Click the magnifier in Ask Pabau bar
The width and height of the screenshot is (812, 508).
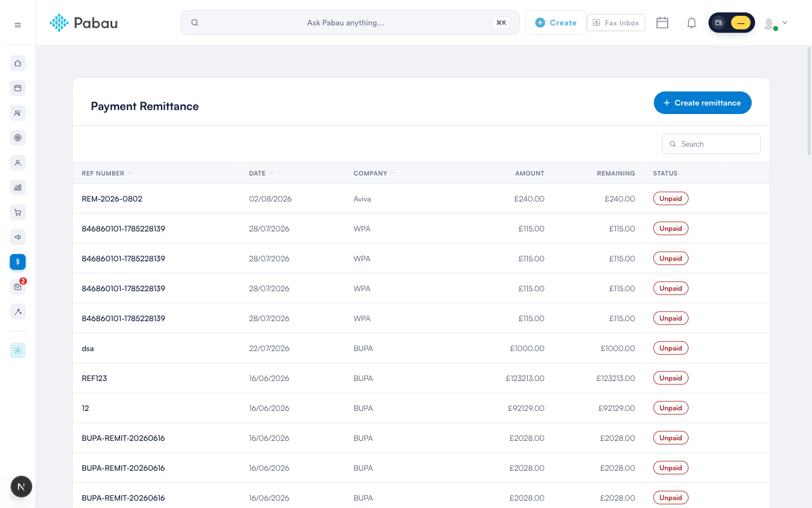[x=195, y=23]
